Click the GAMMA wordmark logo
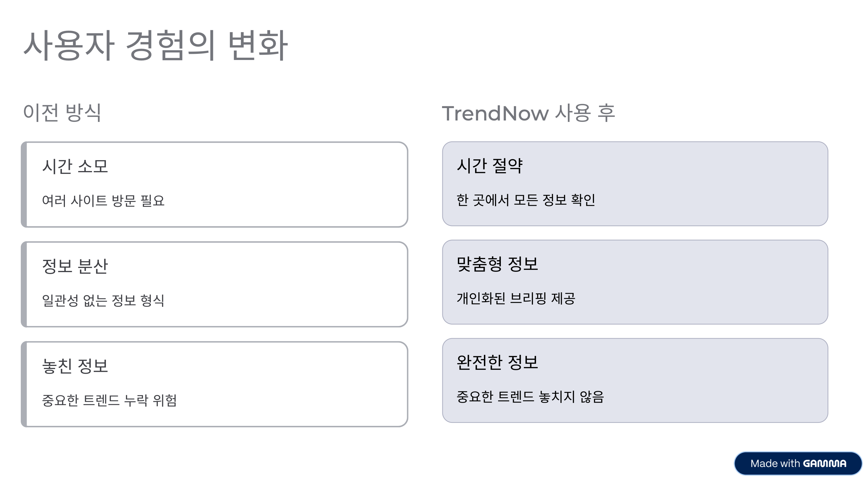868x482 pixels. coord(824,463)
